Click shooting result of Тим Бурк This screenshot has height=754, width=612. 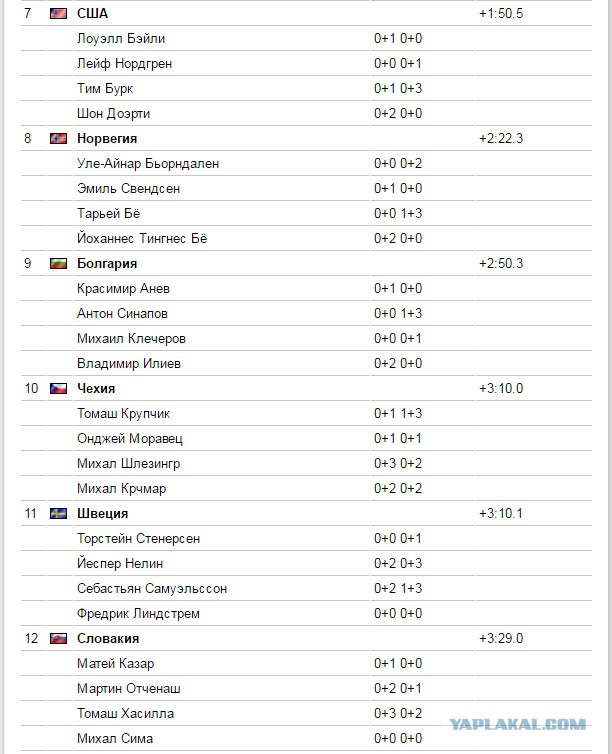[398, 88]
